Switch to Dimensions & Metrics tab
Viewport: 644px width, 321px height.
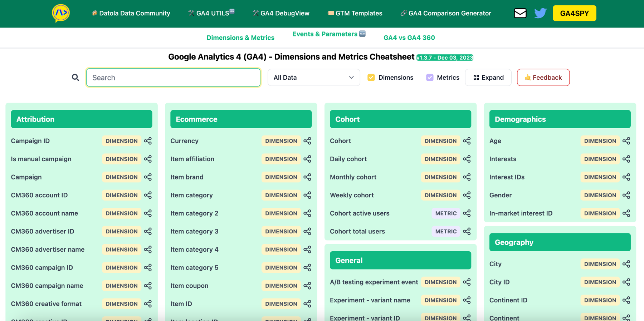coord(240,38)
